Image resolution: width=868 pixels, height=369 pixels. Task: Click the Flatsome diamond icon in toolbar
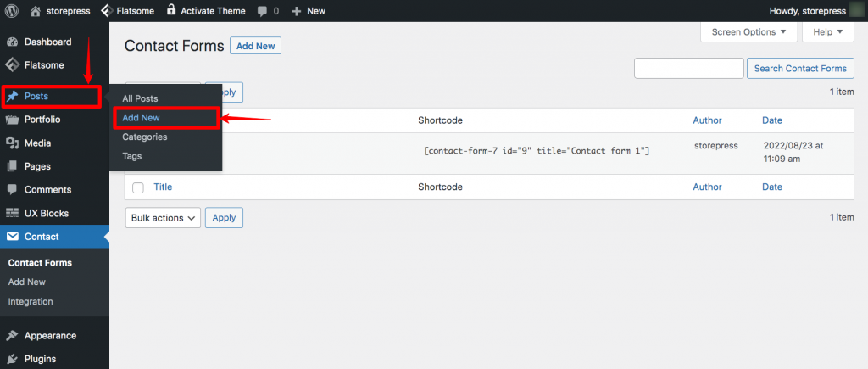point(107,10)
